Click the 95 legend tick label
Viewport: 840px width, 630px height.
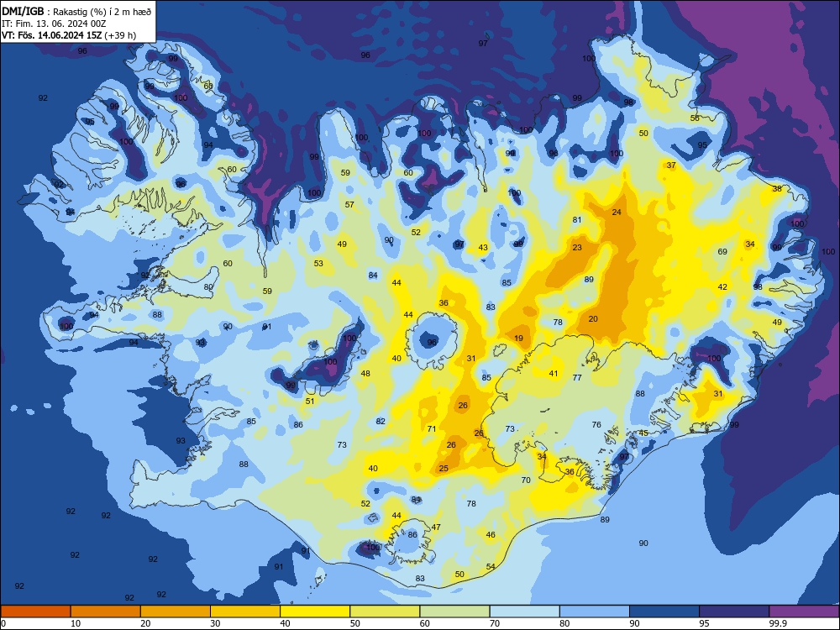tap(705, 623)
